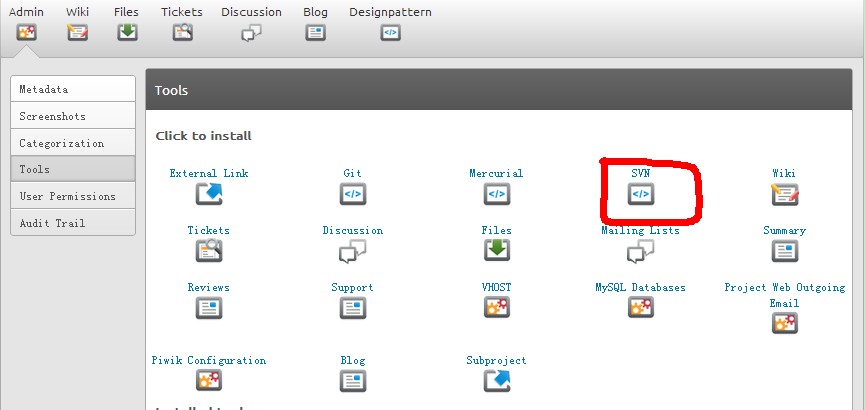
Task: Click the Tickets label in top navigation
Action: tap(182, 12)
